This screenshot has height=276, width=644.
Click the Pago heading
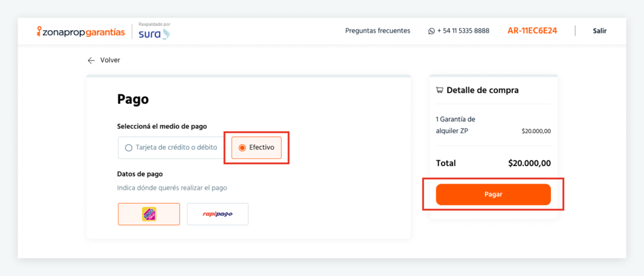click(133, 99)
